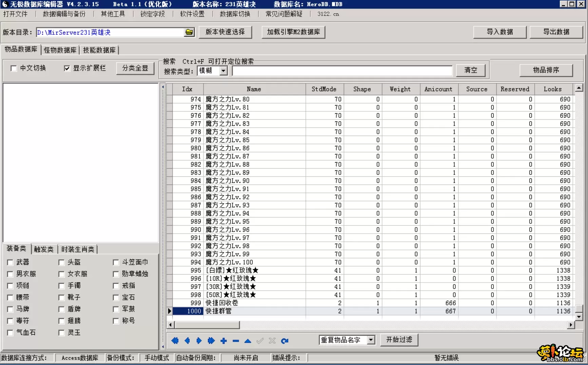Click the edit record triangle icon
This screenshot has height=365, width=588.
[248, 341]
